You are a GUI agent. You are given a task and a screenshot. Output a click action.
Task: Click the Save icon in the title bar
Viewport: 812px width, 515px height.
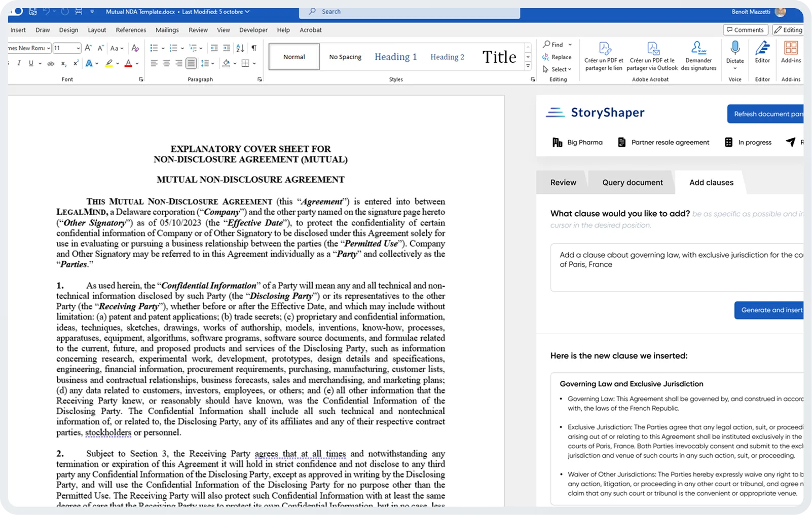tap(32, 11)
